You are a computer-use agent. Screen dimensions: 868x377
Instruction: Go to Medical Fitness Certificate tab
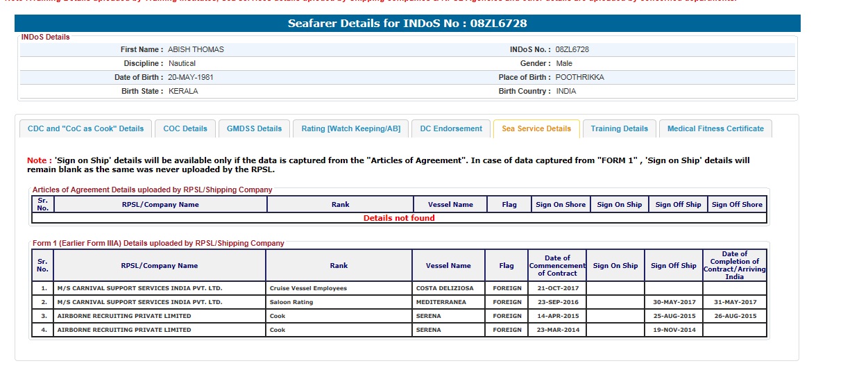click(x=715, y=128)
